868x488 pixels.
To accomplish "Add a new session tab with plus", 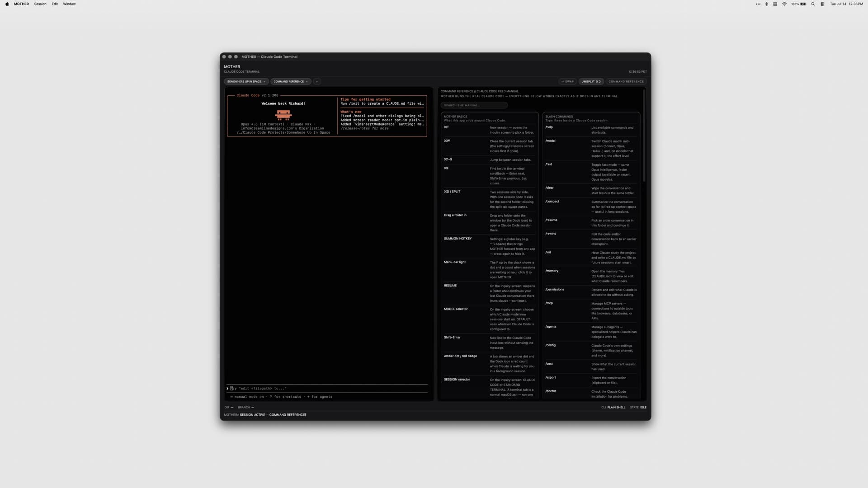I will (317, 82).
